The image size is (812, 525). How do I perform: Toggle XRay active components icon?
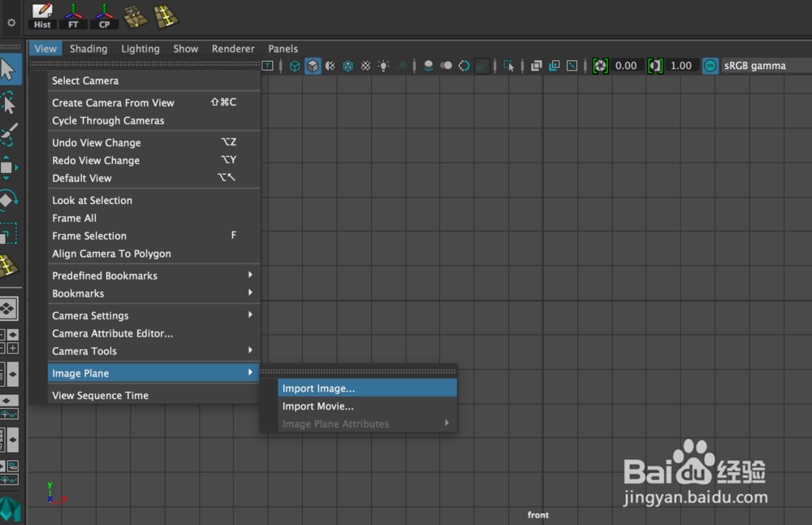pos(554,66)
